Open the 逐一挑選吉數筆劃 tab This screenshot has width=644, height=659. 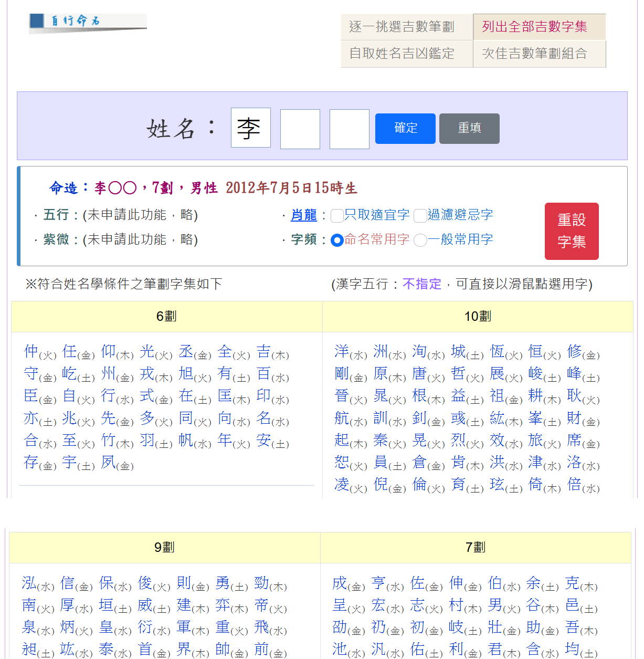(407, 27)
